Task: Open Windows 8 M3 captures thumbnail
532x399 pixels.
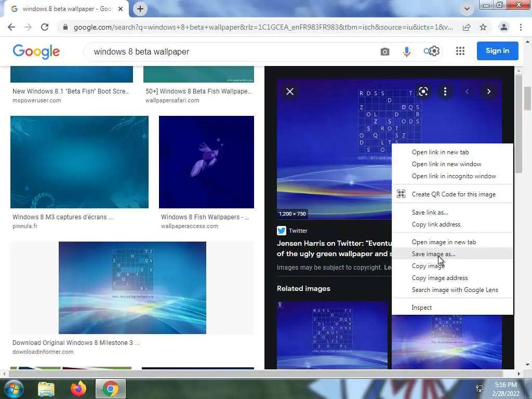Action: (79, 162)
